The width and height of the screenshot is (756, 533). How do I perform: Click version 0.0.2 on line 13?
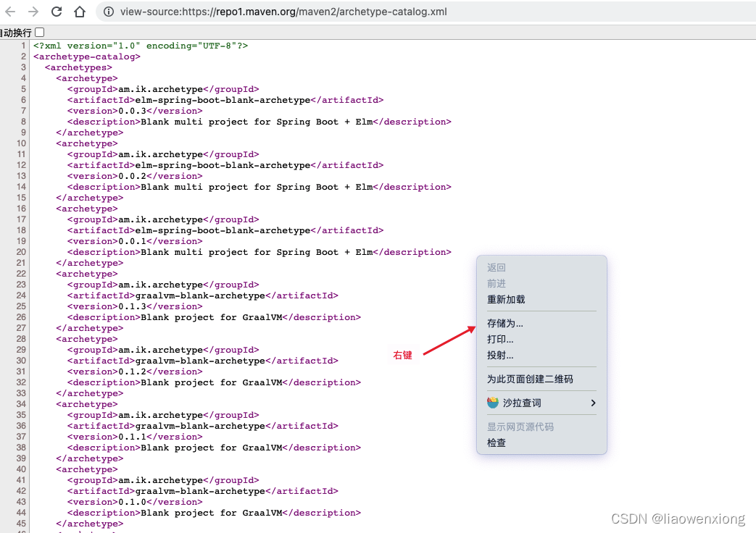[x=135, y=176]
